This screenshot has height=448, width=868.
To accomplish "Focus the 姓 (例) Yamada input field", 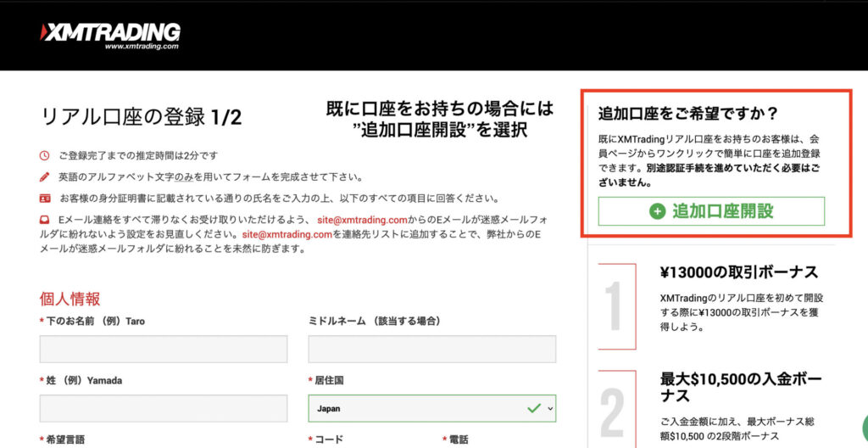I will point(164,409).
